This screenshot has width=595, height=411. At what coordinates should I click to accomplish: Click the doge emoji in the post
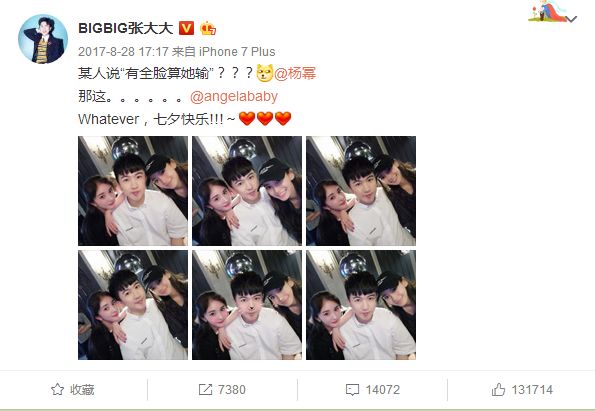[265, 73]
